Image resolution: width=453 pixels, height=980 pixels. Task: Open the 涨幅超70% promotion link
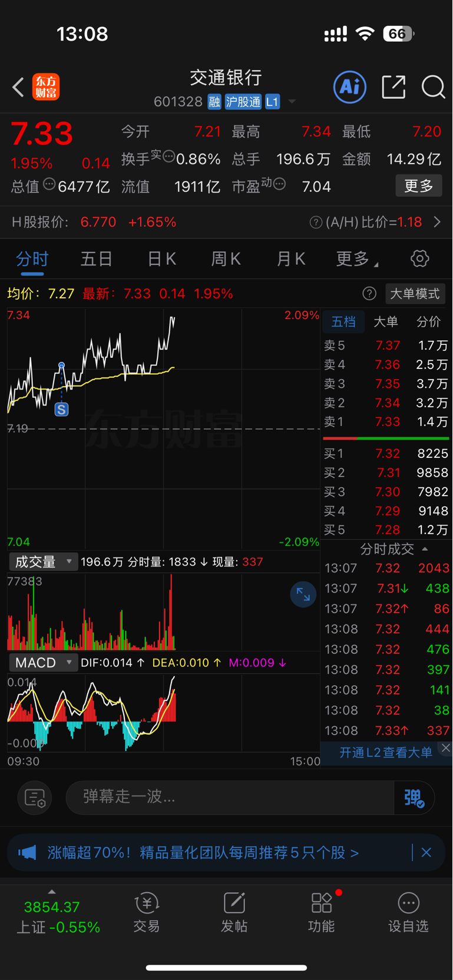(x=203, y=852)
